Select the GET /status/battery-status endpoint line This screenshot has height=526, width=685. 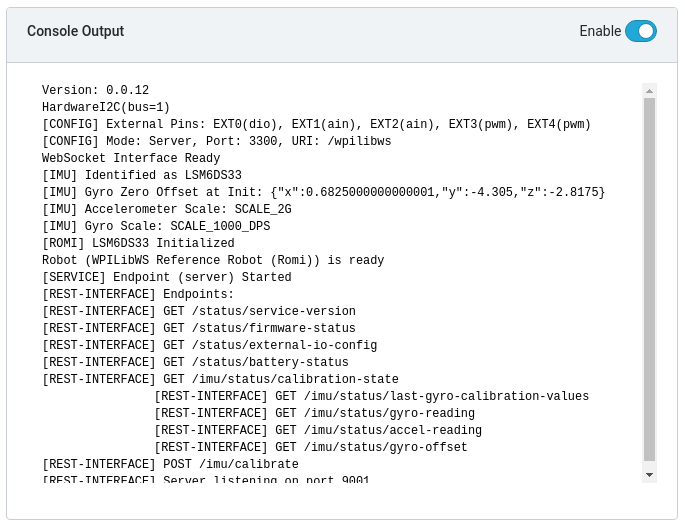click(x=195, y=362)
